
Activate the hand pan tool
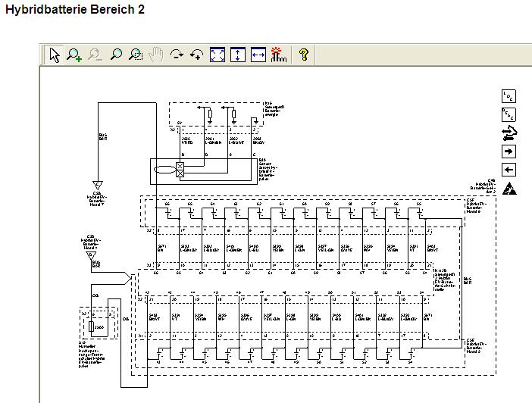[x=156, y=55]
